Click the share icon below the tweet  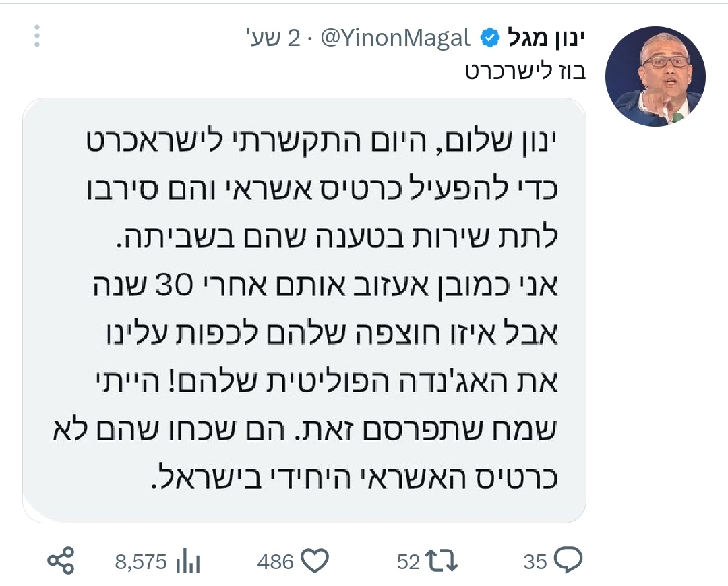pyautogui.click(x=61, y=561)
